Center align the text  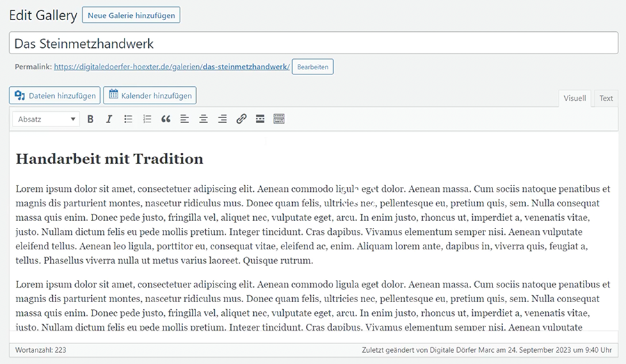(203, 119)
